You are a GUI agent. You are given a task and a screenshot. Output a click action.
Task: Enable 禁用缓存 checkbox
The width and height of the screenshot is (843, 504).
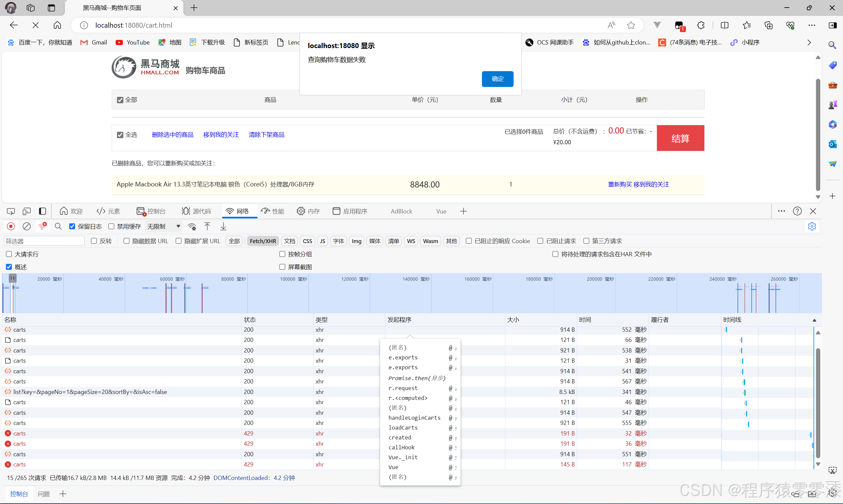point(111,226)
